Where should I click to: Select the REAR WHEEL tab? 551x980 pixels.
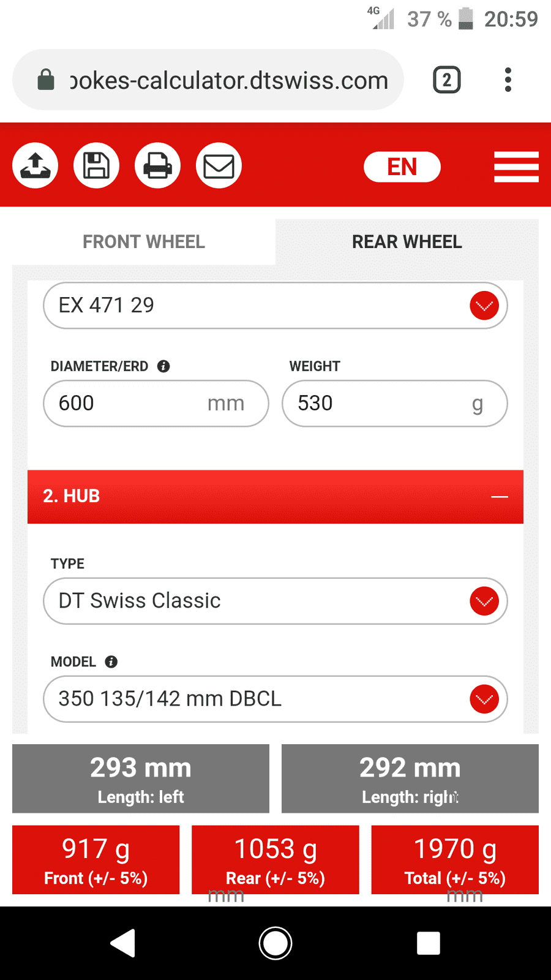(407, 242)
